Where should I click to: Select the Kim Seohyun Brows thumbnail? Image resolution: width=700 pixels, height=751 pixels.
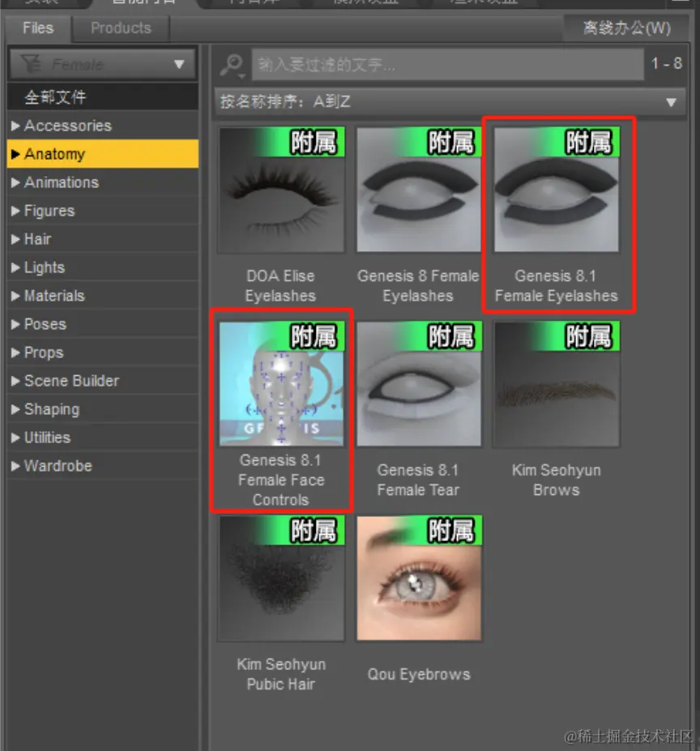click(x=557, y=384)
